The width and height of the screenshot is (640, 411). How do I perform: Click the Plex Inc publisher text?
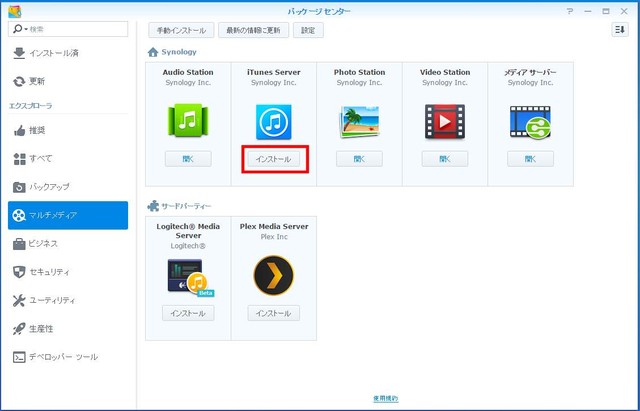pos(274,237)
